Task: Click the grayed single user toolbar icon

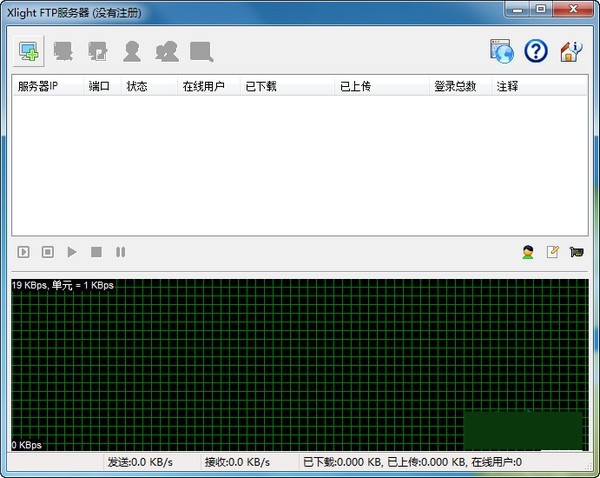Action: [131, 50]
